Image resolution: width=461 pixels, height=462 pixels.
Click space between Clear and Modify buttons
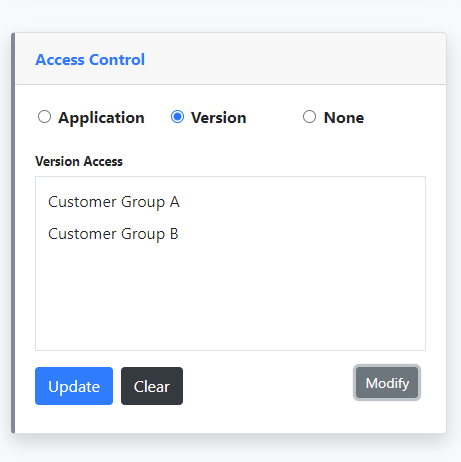pyautogui.click(x=268, y=386)
